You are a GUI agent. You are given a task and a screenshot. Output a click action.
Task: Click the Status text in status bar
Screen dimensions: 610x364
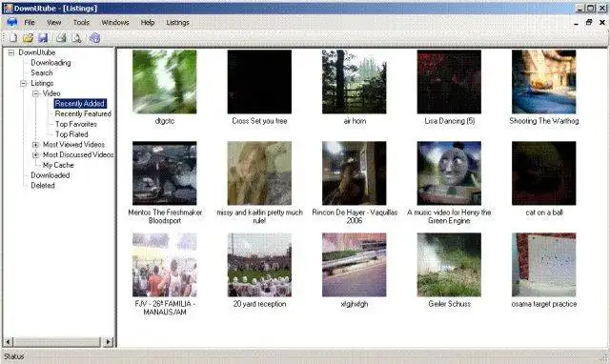(14, 356)
